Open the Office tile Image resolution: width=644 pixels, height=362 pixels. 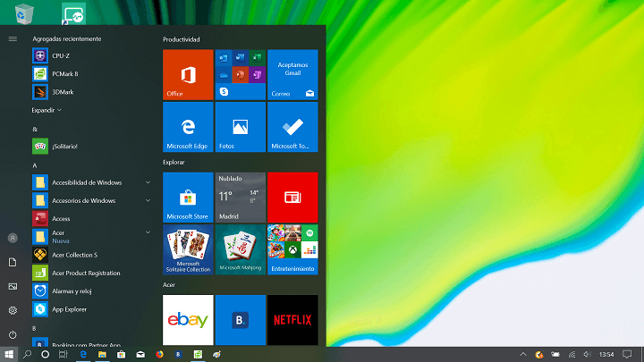(x=188, y=75)
